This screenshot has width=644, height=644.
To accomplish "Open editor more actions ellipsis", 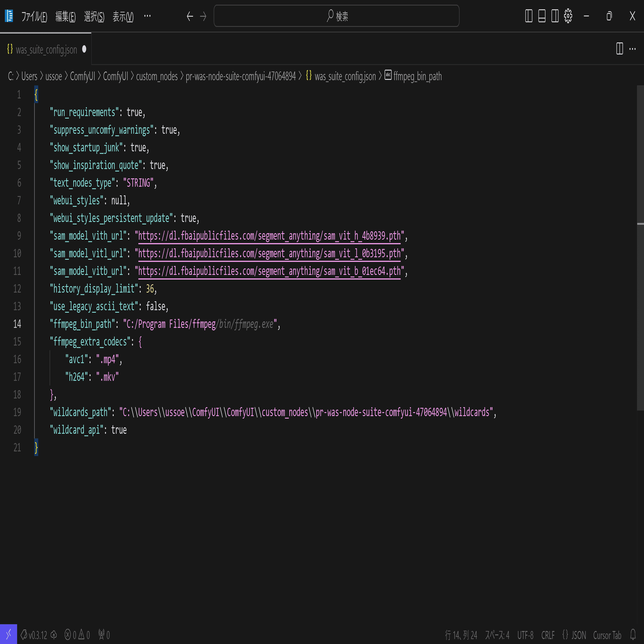I will click(632, 49).
